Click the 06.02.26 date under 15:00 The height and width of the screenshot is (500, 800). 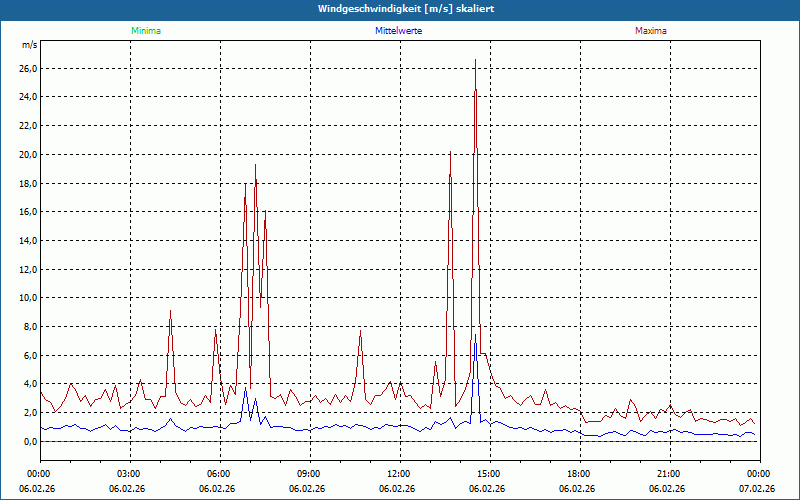(x=487, y=489)
